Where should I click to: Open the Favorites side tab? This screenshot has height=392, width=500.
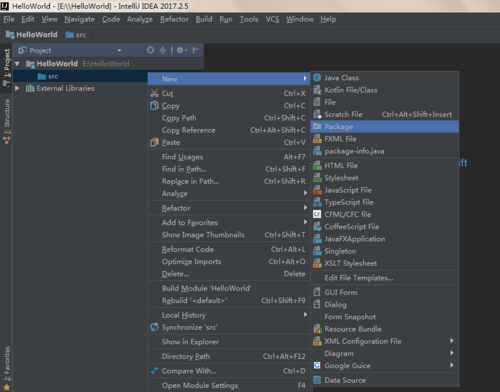[7, 368]
